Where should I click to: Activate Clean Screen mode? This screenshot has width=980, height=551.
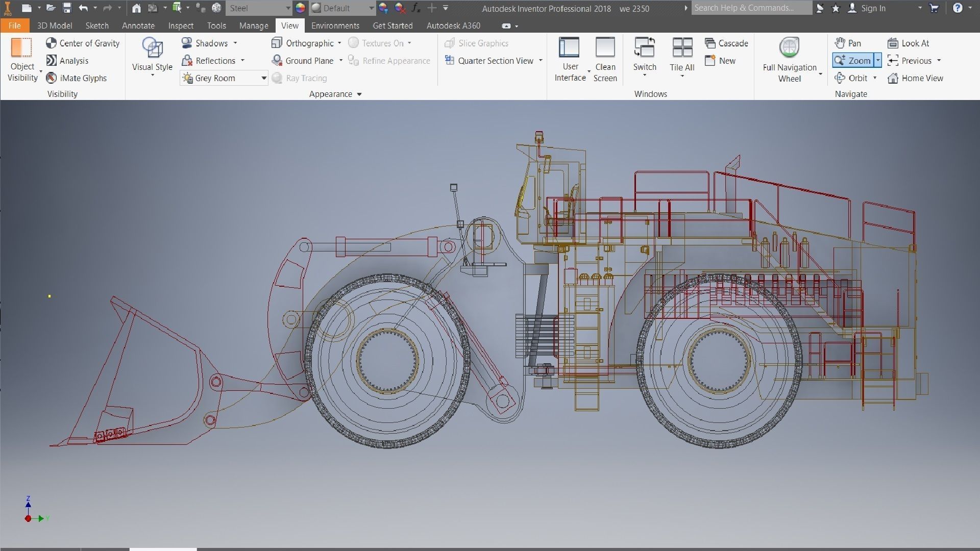(605, 60)
